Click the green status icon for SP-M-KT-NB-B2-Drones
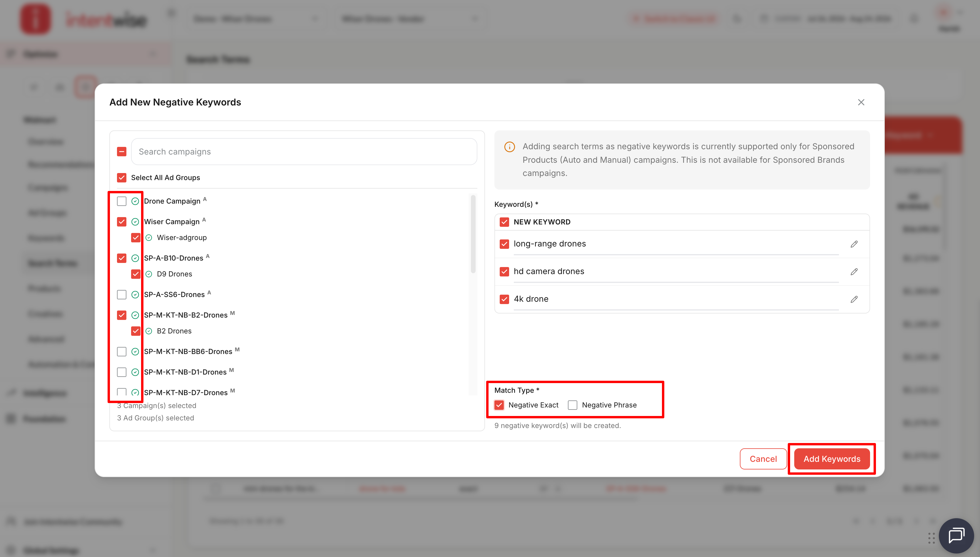980x557 pixels. pyautogui.click(x=135, y=315)
